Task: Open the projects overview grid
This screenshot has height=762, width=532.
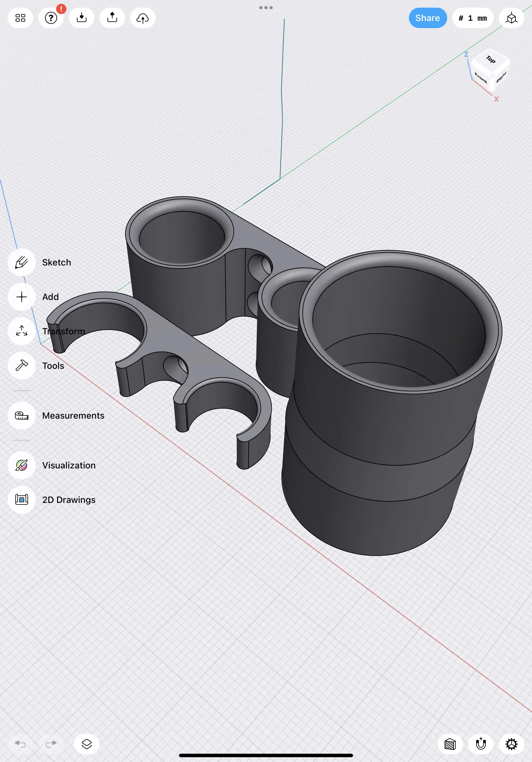Action: (20, 18)
